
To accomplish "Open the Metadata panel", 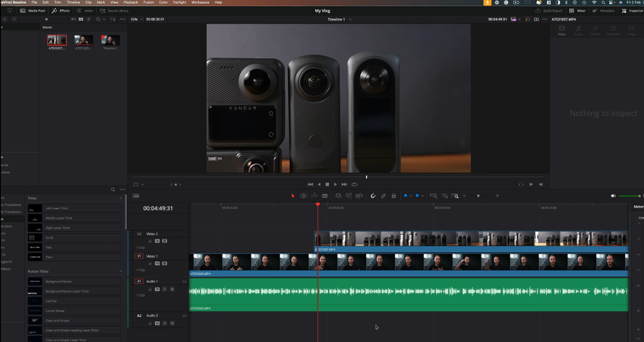I will 604,11.
